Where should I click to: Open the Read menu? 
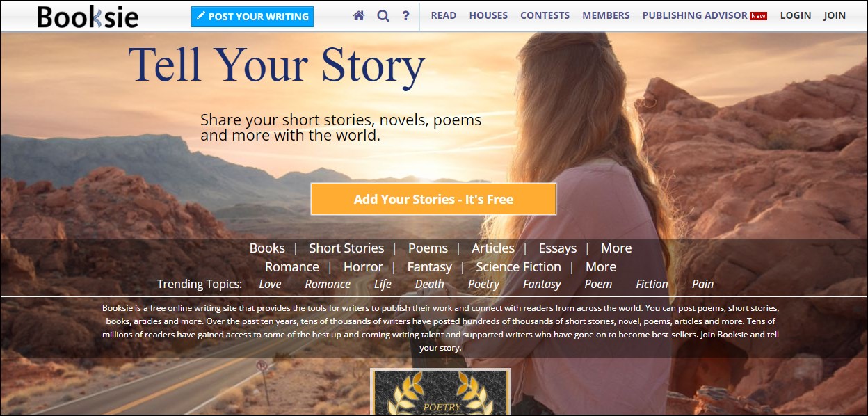click(x=444, y=15)
